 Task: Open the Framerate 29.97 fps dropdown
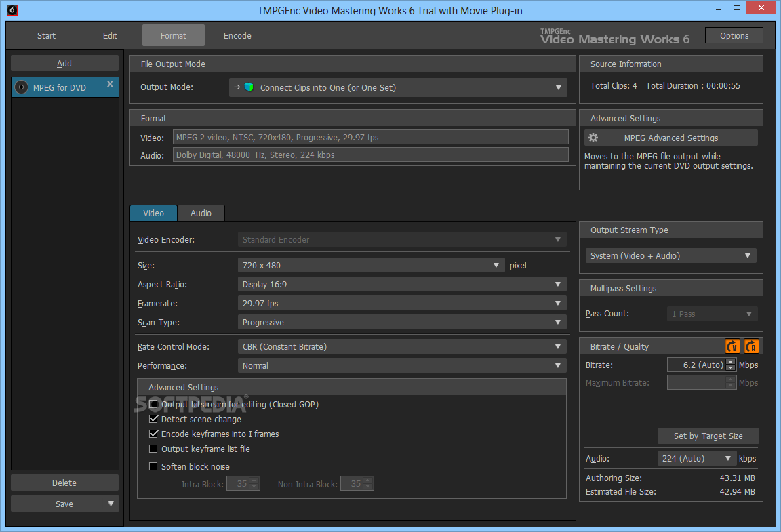[x=402, y=304]
